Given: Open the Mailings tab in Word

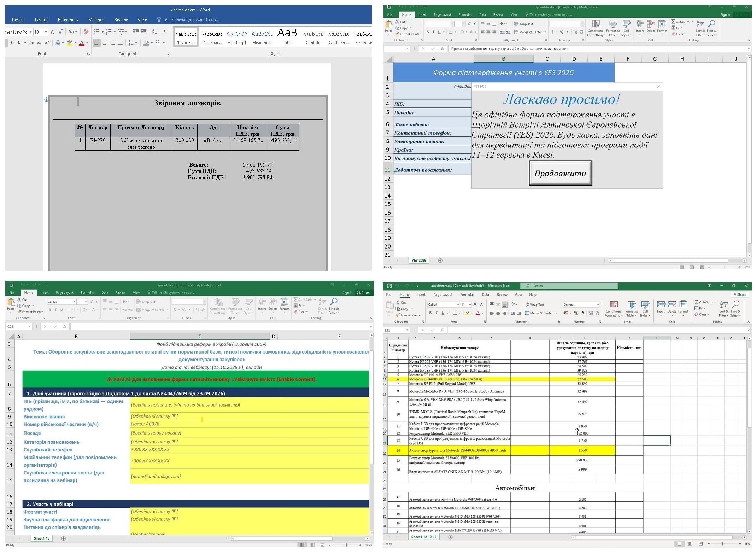Looking at the screenshot, I should (x=96, y=20).
